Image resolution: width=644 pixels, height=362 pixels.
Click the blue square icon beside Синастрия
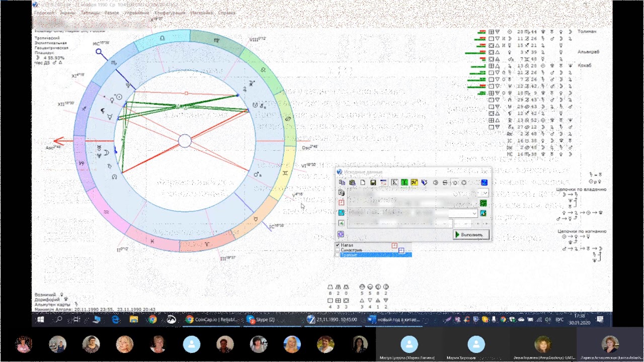pos(401,250)
